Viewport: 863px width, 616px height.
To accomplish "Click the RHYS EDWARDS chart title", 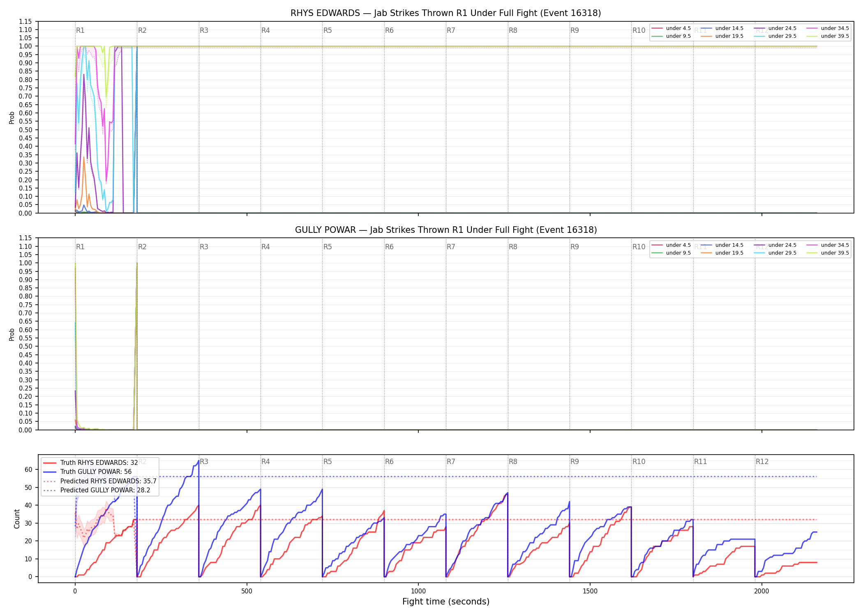I will click(446, 13).
